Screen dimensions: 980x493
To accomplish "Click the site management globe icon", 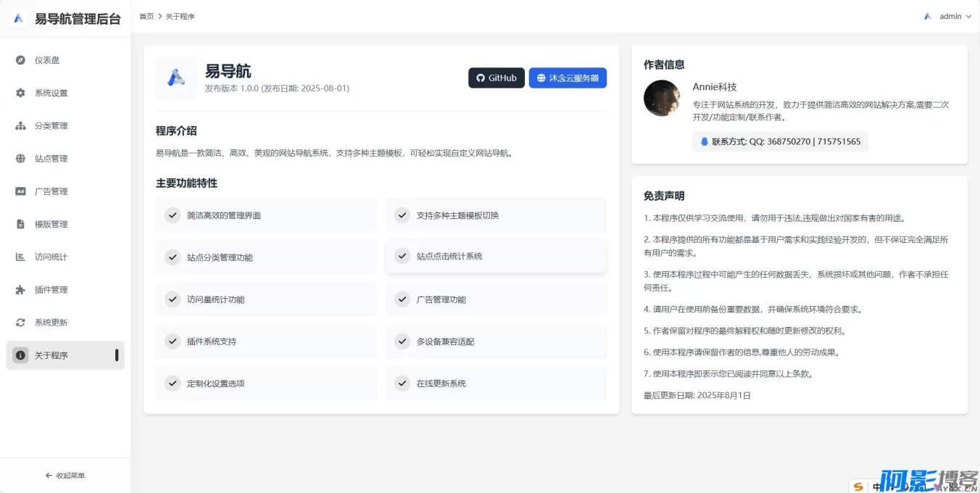I will click(x=20, y=158).
